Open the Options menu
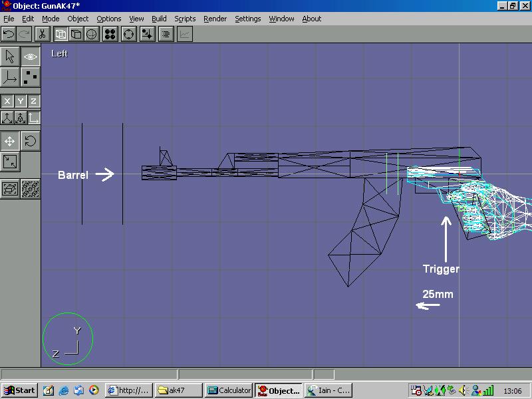This screenshot has height=399, width=532. [x=109, y=19]
